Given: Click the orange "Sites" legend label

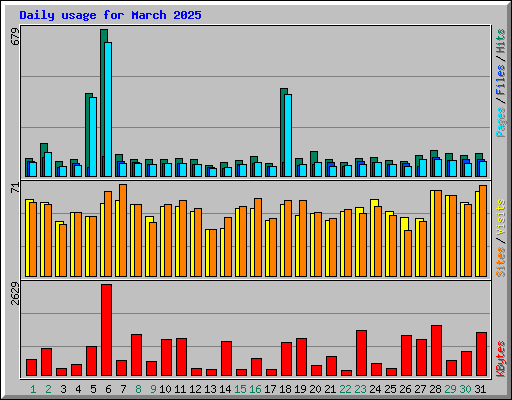Looking at the screenshot, I should click(501, 262).
